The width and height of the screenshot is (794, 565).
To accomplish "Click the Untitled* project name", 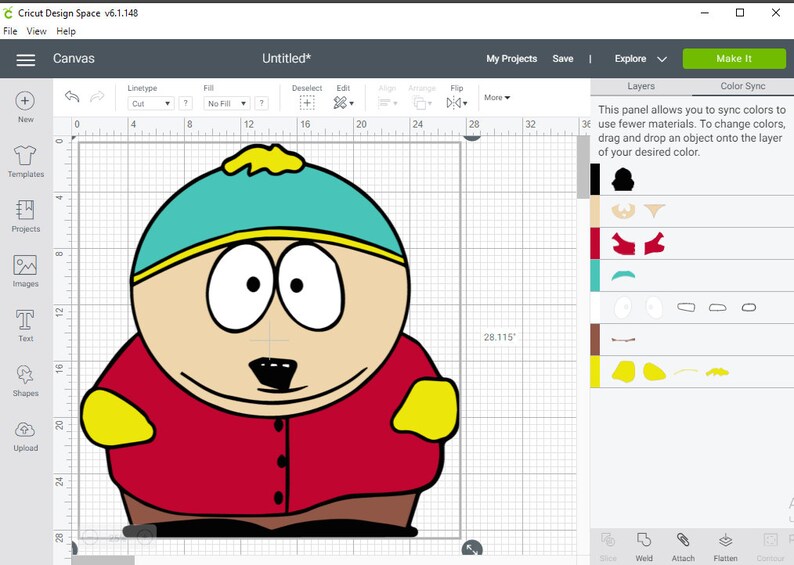I will pyautogui.click(x=286, y=59).
